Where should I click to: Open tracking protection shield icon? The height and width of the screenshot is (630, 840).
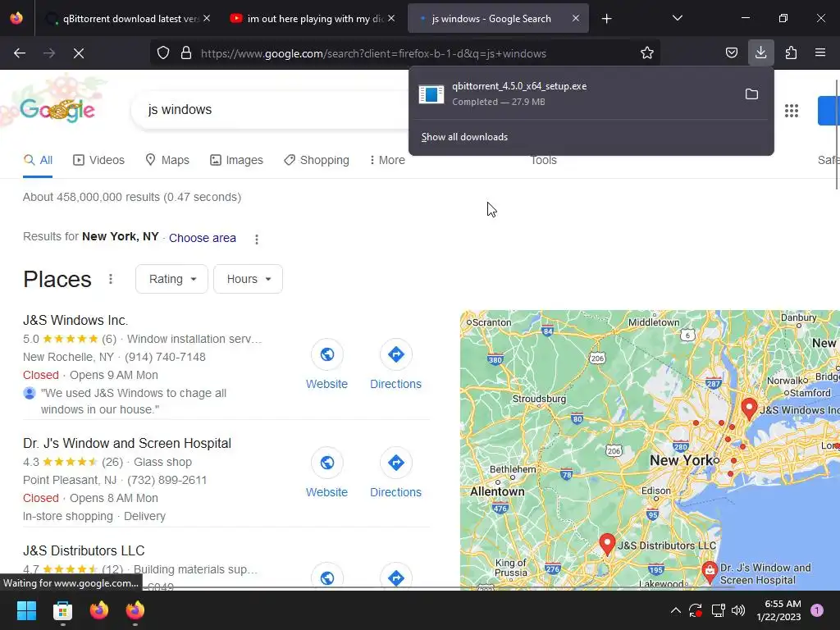click(x=163, y=53)
